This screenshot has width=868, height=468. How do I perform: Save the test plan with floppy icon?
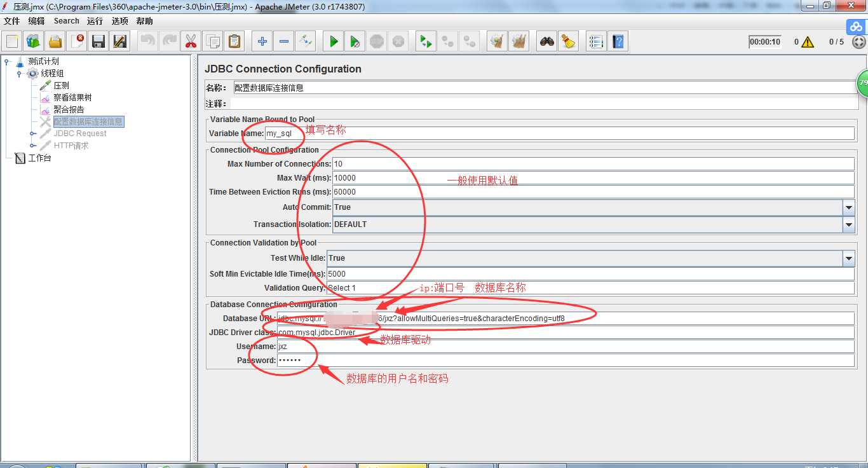coord(98,42)
